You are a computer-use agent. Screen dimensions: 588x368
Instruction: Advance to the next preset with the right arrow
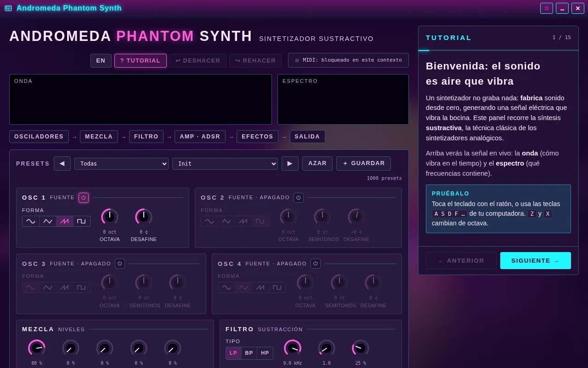tap(290, 163)
